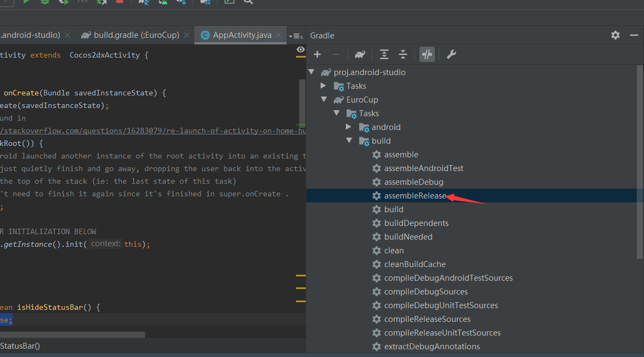Select the buildNeeded task
This screenshot has width=644, height=357.
(408, 237)
